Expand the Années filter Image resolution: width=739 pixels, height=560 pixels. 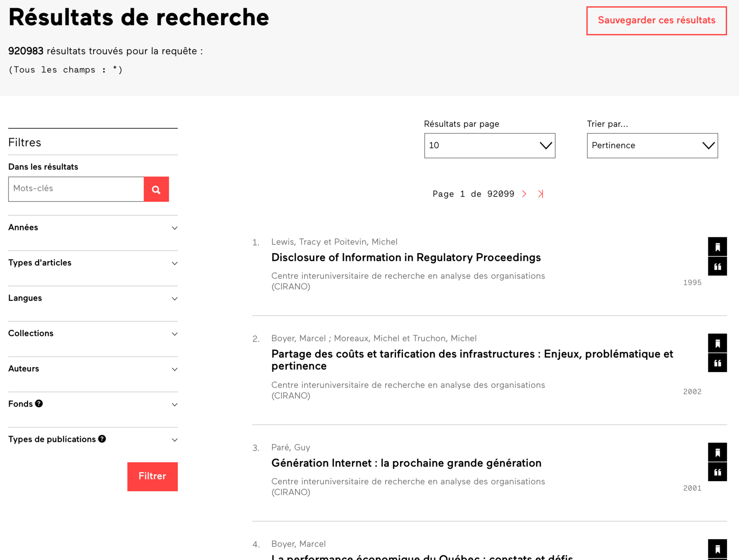click(x=93, y=228)
